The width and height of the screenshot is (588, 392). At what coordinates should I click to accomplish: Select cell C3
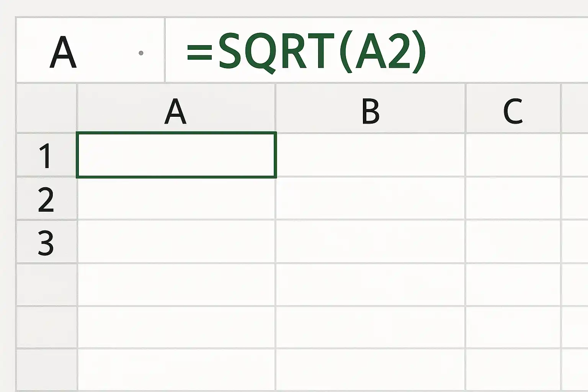[513, 242]
